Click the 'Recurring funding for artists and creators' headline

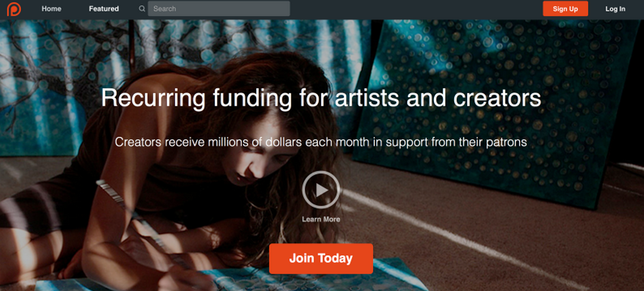(321, 98)
